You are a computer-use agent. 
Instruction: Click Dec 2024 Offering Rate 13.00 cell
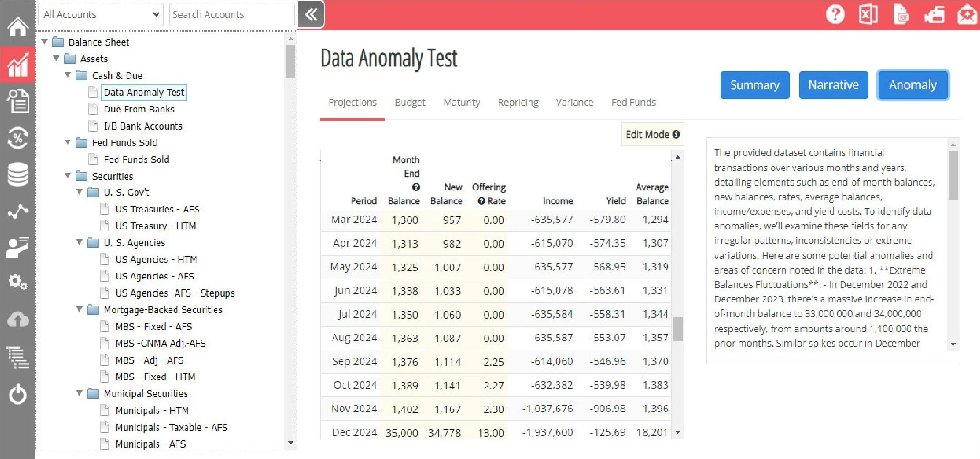pyautogui.click(x=491, y=432)
